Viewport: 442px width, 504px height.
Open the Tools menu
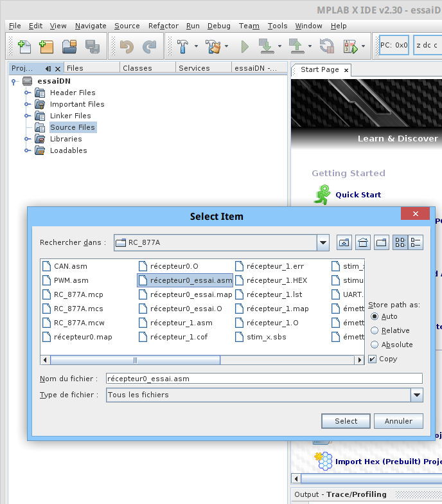click(278, 26)
